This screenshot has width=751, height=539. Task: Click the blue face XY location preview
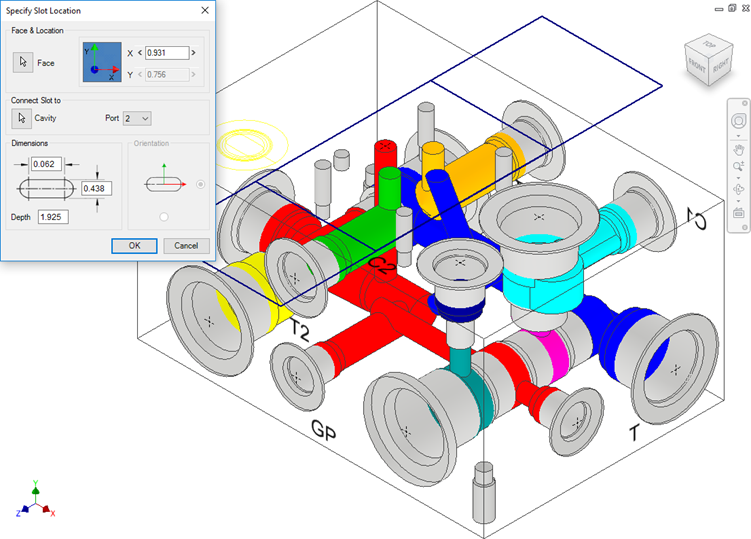tap(100, 60)
